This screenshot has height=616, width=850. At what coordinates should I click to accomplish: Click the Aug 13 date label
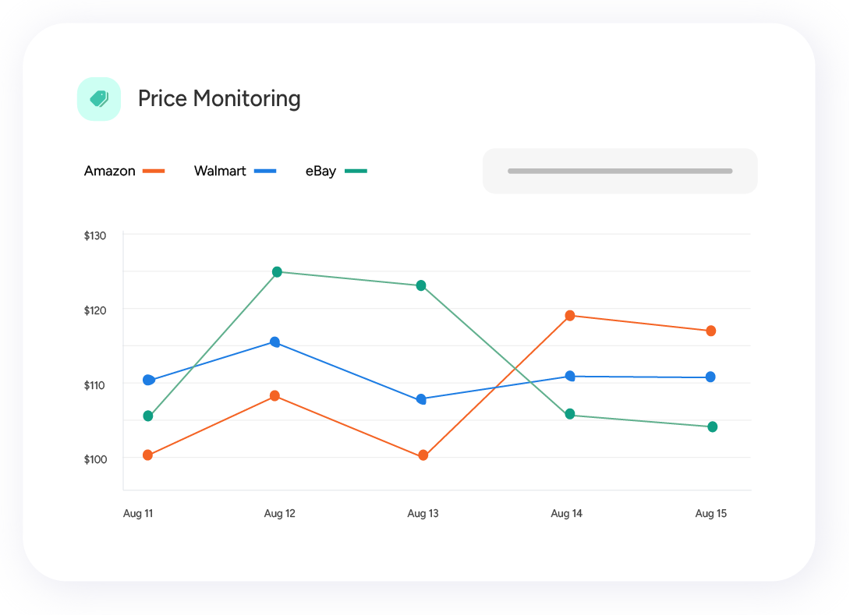423,514
